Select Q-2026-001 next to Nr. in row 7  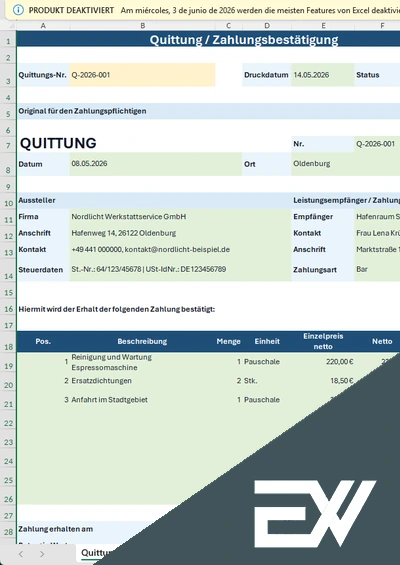pyautogui.click(x=377, y=144)
